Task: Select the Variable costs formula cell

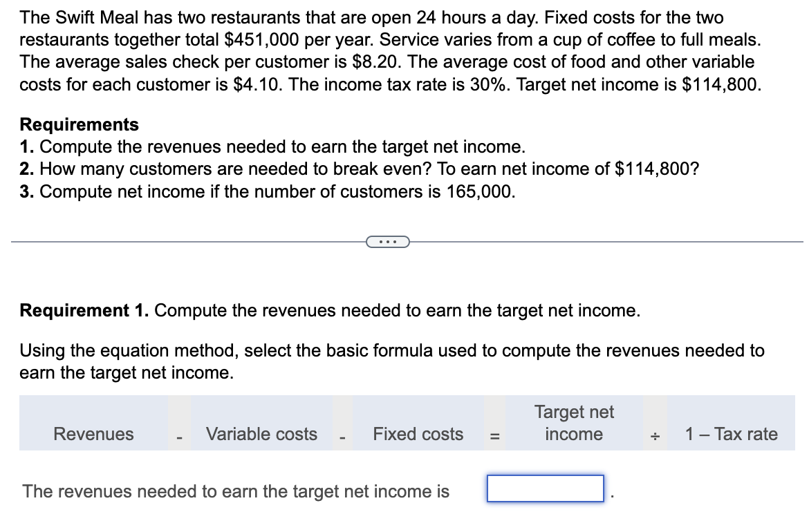Action: point(261,424)
